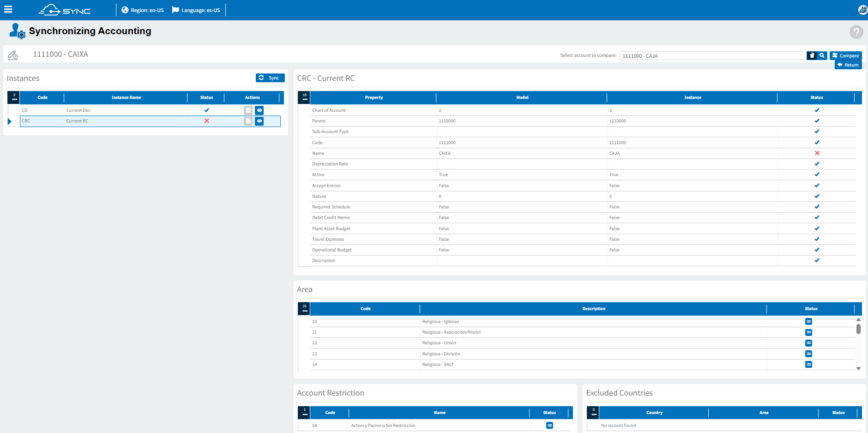Open the hamburger navigation menu

(x=8, y=9)
